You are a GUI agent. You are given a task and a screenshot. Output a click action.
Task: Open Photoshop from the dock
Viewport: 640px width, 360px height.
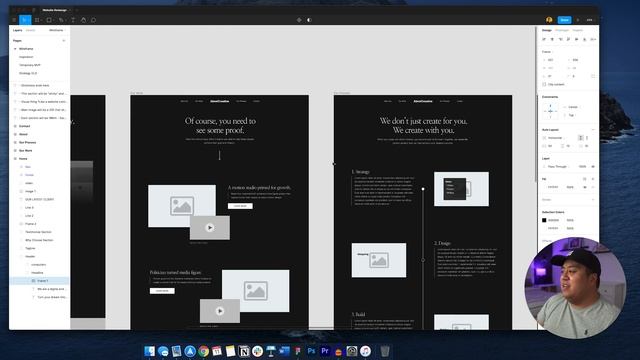click(x=311, y=351)
